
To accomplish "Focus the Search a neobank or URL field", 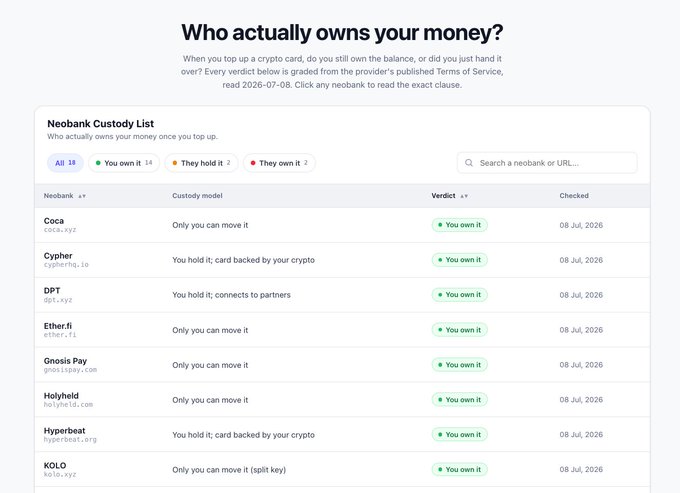I will click(547, 163).
